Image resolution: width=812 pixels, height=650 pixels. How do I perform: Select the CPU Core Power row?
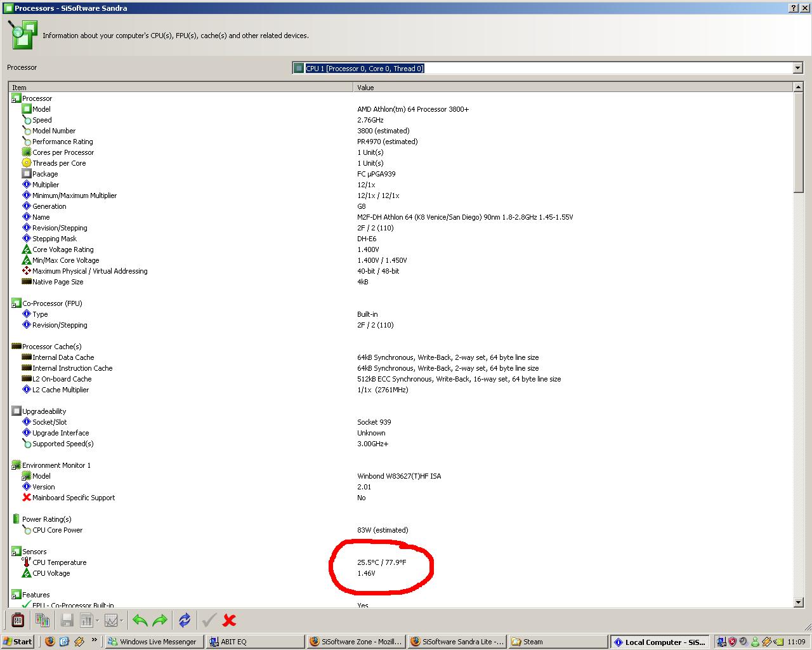pyautogui.click(x=401, y=530)
